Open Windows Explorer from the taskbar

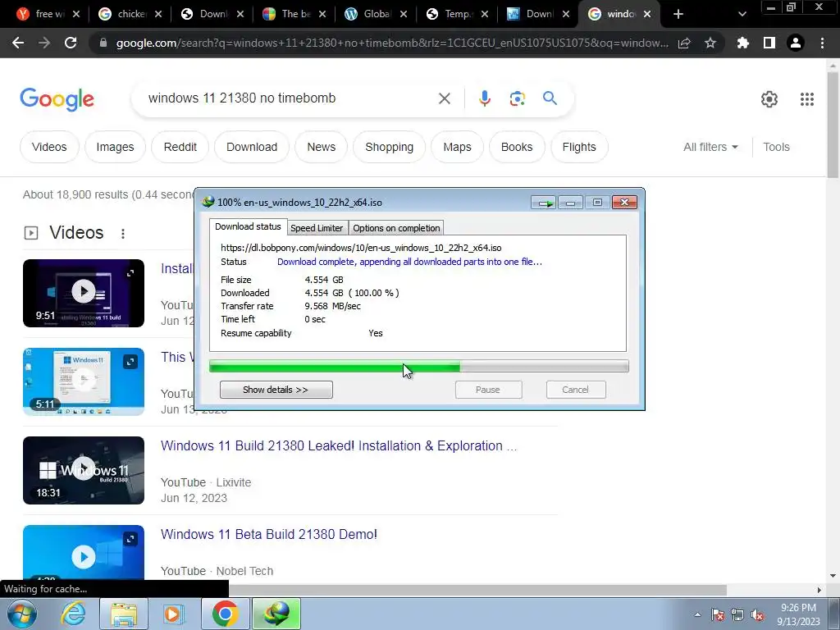pyautogui.click(x=124, y=614)
